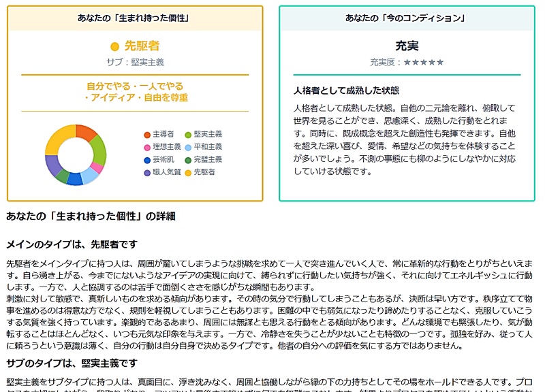Click the サブ：堅実主義 subtitle text
This screenshot has height=392, width=545.
tap(134, 62)
